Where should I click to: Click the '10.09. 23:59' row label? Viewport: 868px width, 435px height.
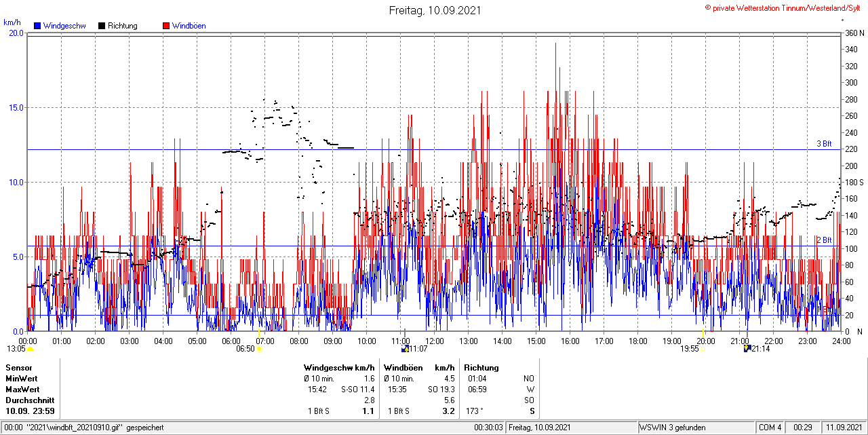tap(31, 411)
